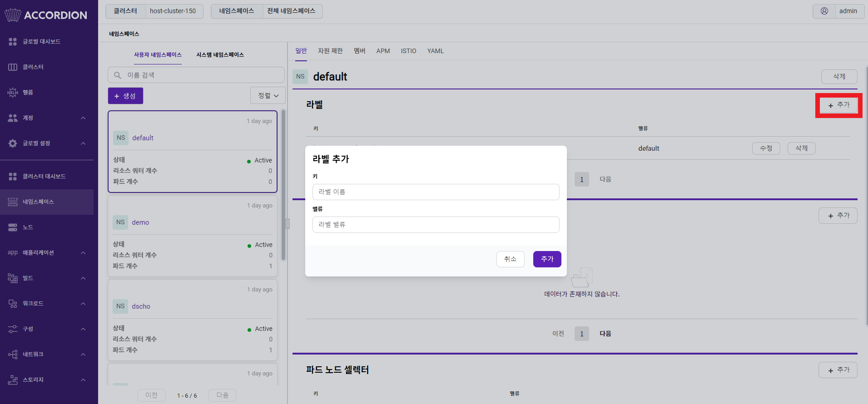Open the ISTIO tab
This screenshot has height=404, width=868.
click(408, 51)
